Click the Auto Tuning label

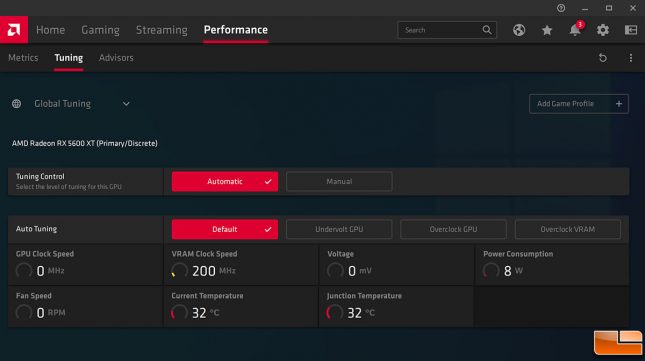(x=36, y=229)
